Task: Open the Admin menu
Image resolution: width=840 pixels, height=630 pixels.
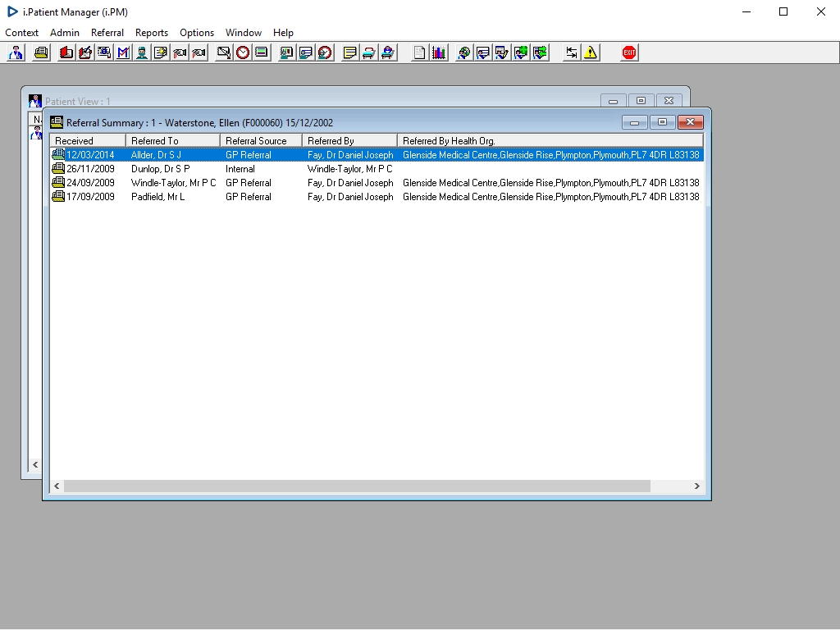Action: 65,33
